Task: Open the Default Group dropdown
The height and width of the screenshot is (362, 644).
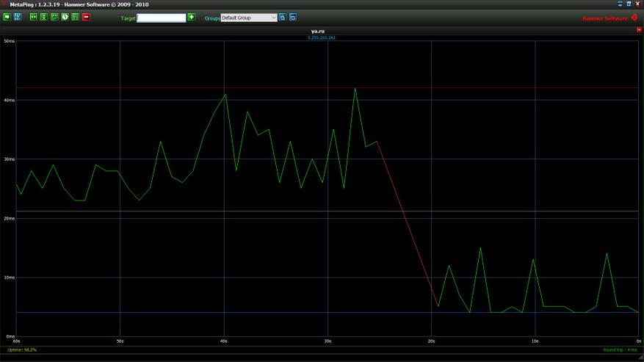Action: 249,18
